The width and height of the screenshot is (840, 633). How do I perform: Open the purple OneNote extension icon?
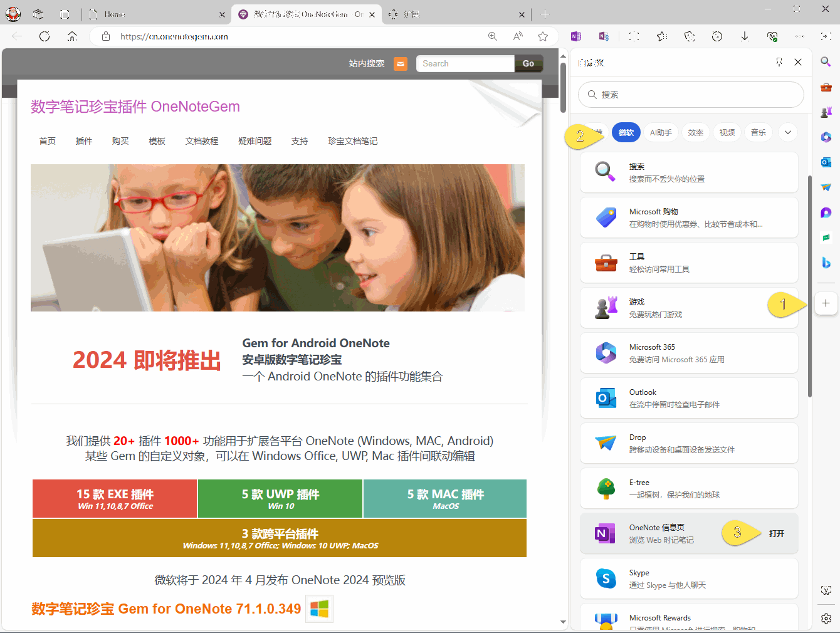(576, 36)
